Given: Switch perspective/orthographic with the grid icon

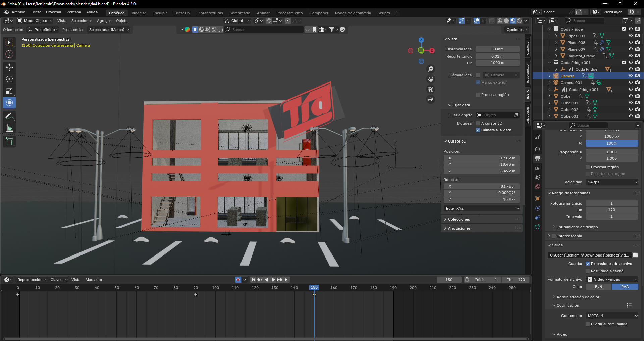Looking at the screenshot, I should coord(431,99).
